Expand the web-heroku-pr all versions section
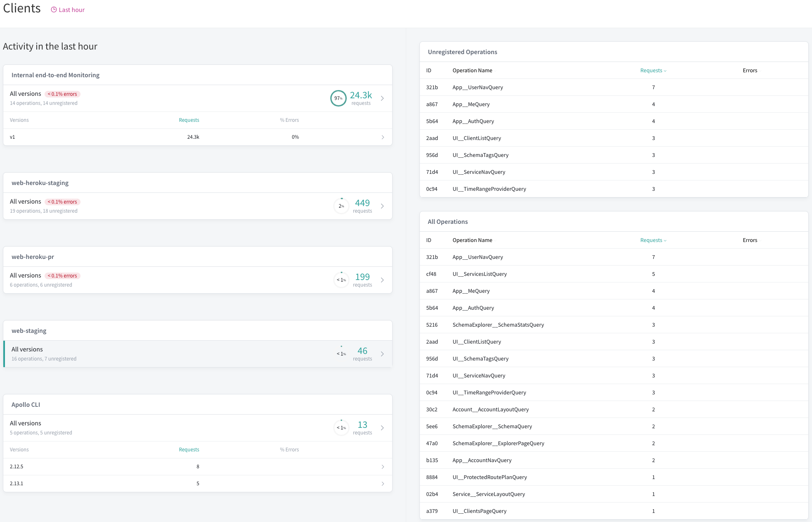 [384, 279]
